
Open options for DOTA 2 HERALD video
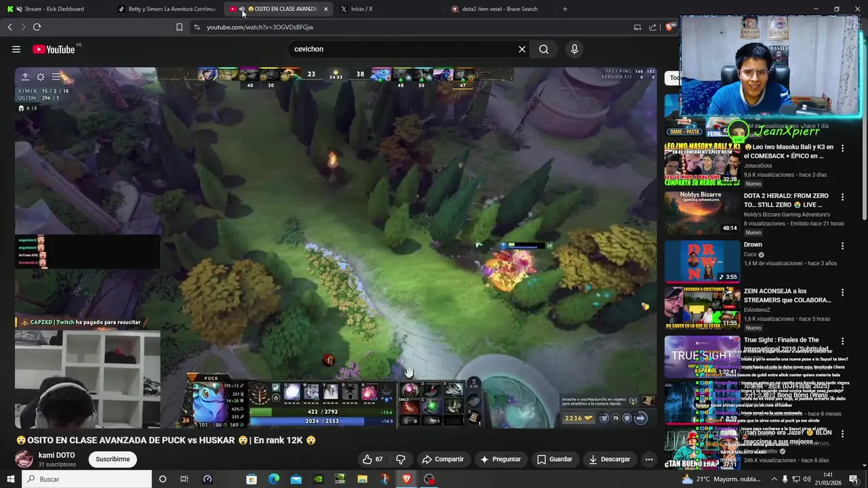click(843, 197)
